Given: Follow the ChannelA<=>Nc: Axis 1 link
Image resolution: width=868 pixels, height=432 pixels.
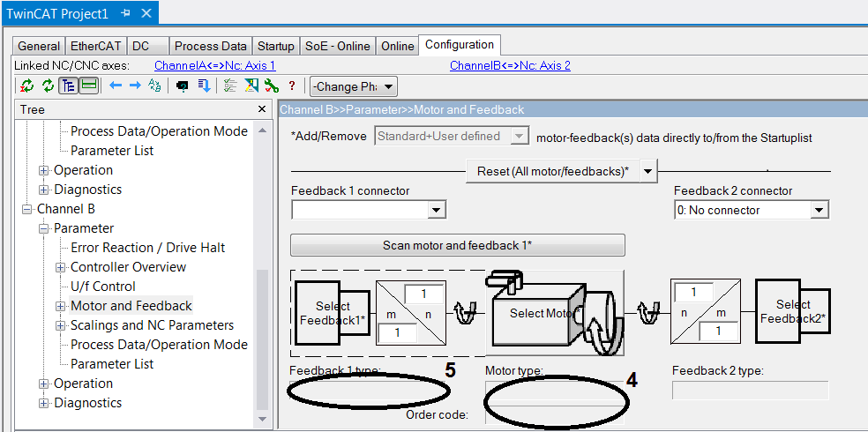Looking at the screenshot, I should pyautogui.click(x=214, y=66).
